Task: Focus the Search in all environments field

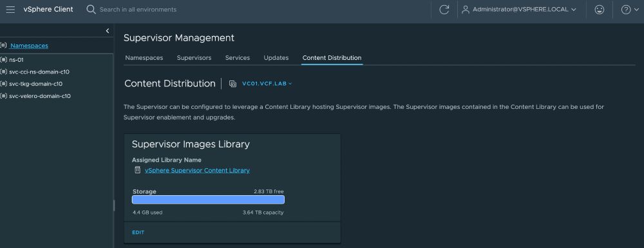Action: tap(138, 10)
